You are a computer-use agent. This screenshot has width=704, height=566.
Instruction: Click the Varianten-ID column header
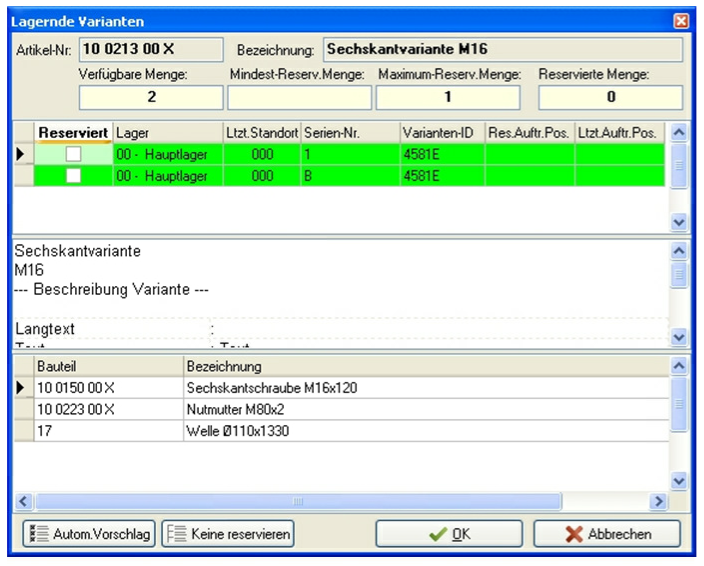click(441, 133)
